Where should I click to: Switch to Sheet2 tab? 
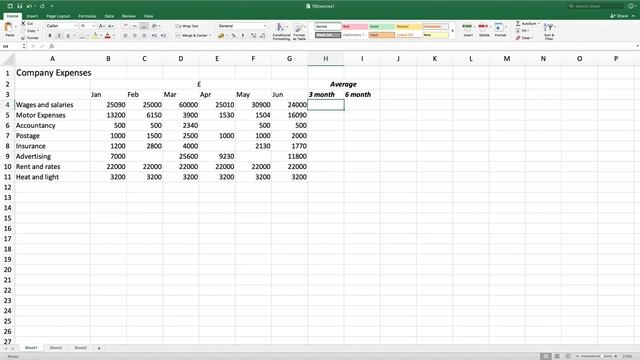click(x=56, y=348)
